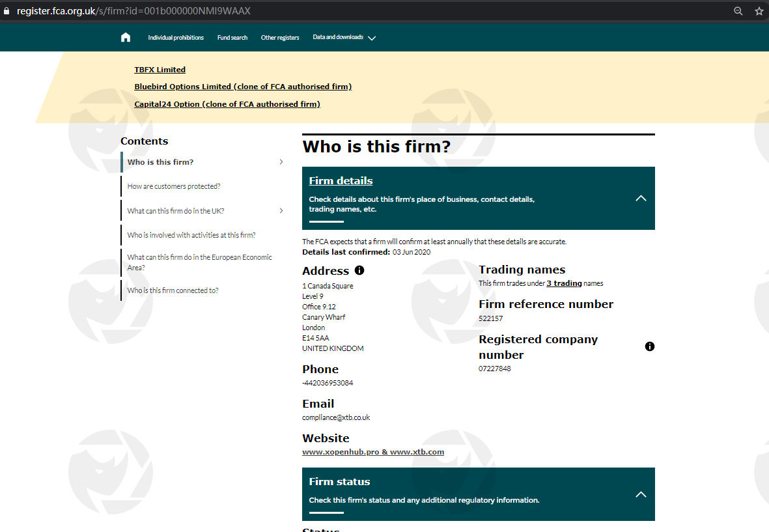
Task: Click the phone number -442036953084
Action: (328, 383)
